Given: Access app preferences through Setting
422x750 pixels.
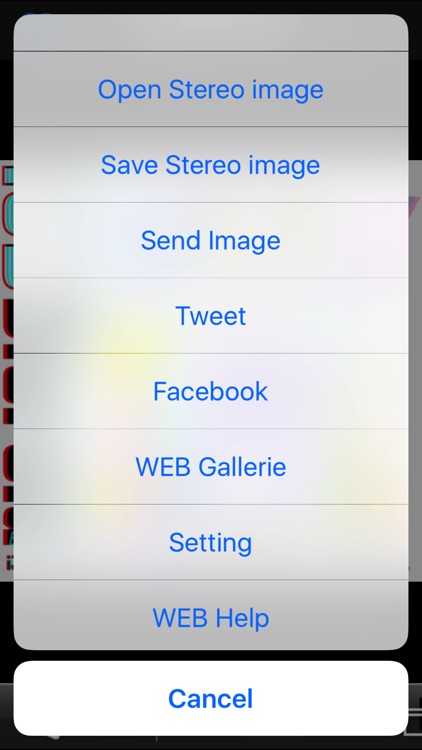Looking at the screenshot, I should pyautogui.click(x=211, y=542).
